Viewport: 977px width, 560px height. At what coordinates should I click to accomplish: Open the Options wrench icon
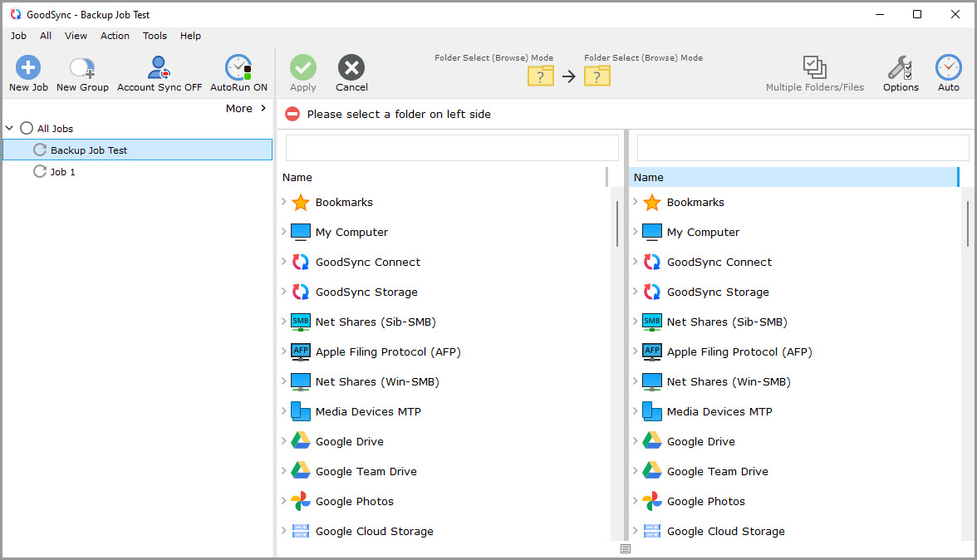point(900,68)
